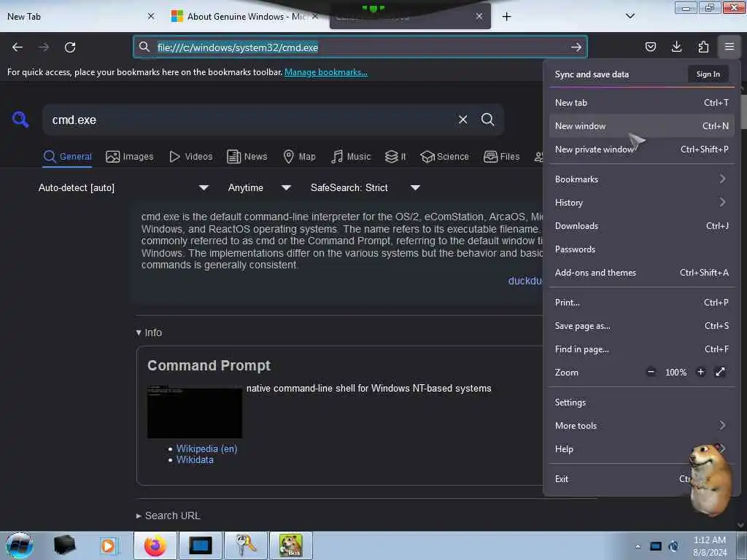Open the monitor window taskbar icon
The image size is (747, 560).
[x=200, y=545]
